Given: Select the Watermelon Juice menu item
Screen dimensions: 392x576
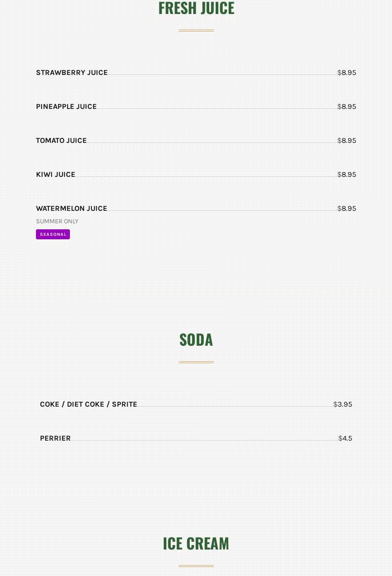Looking at the screenshot, I should (71, 208).
